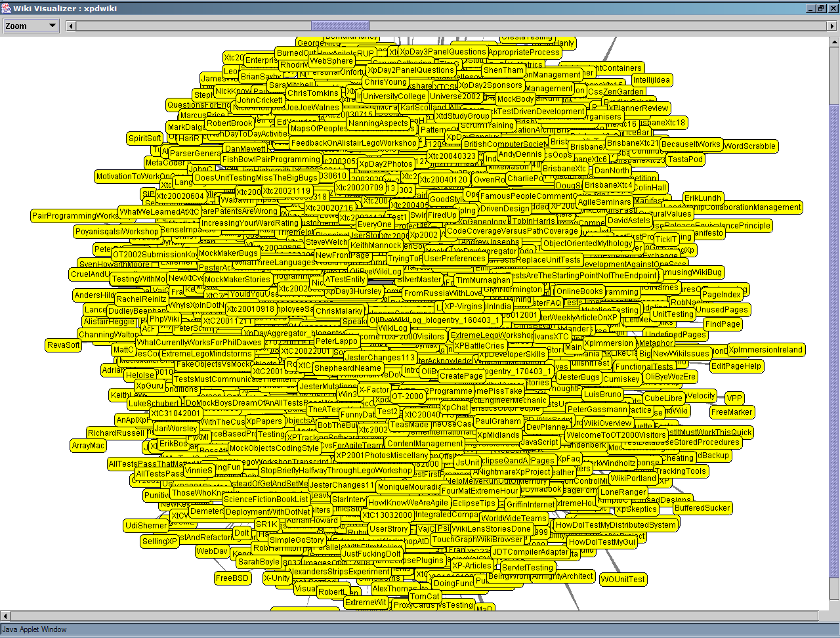Select the LuisBruno node
Screen dimensions: 840x638
(602, 394)
